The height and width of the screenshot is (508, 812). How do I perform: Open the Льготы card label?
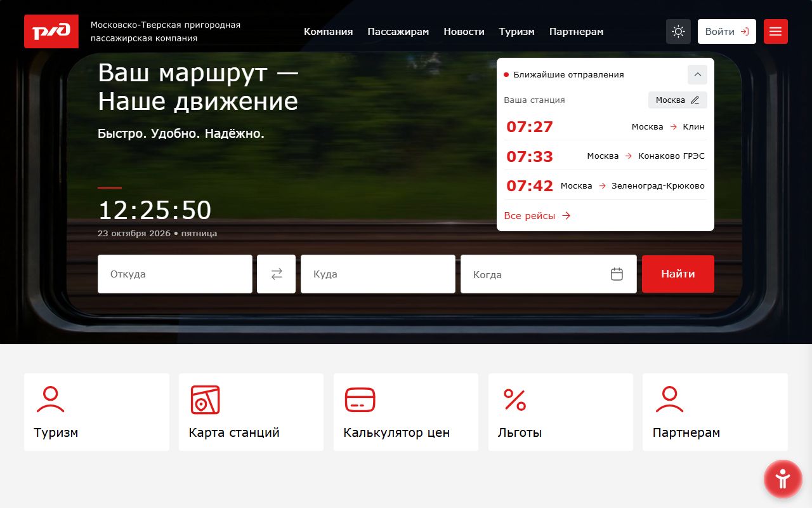[x=520, y=433]
